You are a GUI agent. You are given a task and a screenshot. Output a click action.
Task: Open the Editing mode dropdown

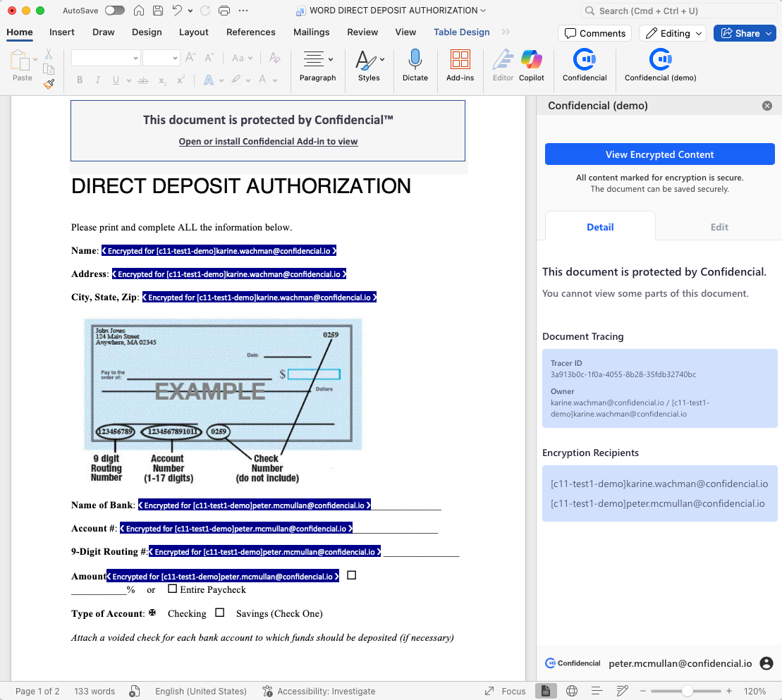(x=672, y=33)
